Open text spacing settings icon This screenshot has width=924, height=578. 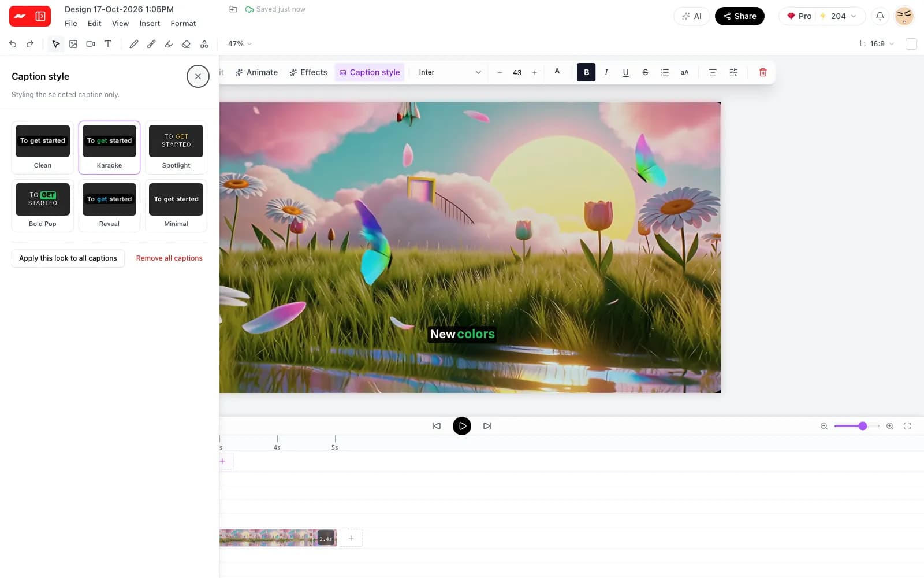click(x=733, y=72)
